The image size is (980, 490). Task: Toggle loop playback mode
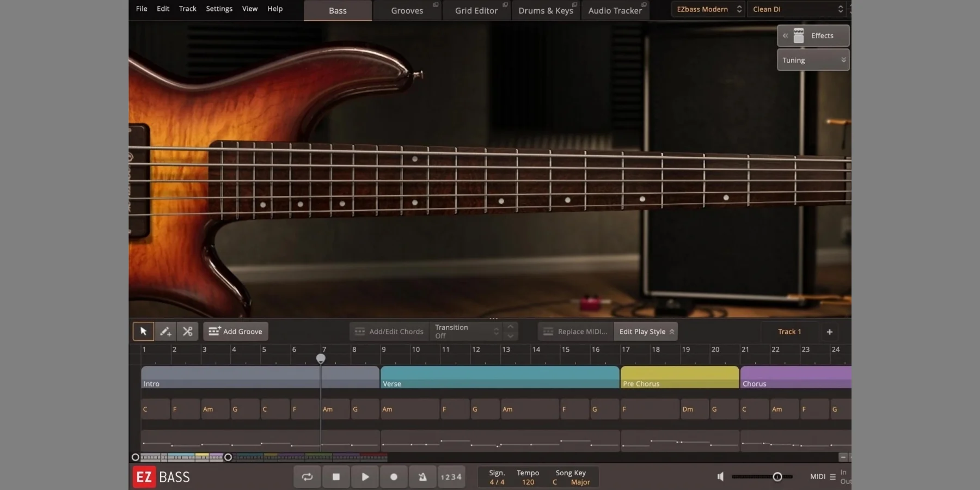point(307,477)
